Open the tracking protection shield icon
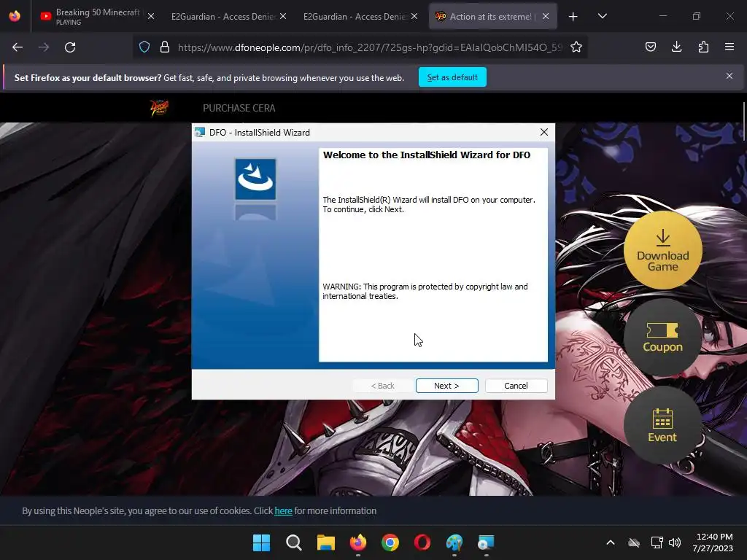747x560 pixels. [x=144, y=47]
